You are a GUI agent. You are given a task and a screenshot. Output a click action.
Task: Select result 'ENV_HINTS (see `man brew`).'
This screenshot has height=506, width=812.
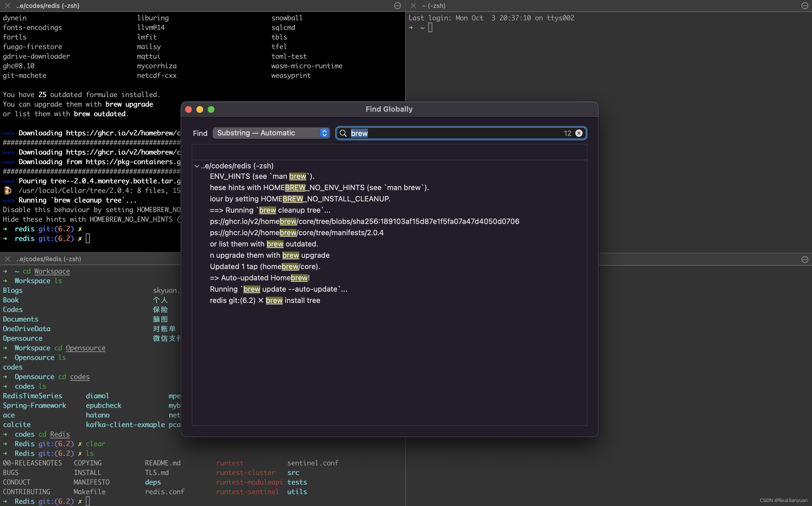(262, 176)
